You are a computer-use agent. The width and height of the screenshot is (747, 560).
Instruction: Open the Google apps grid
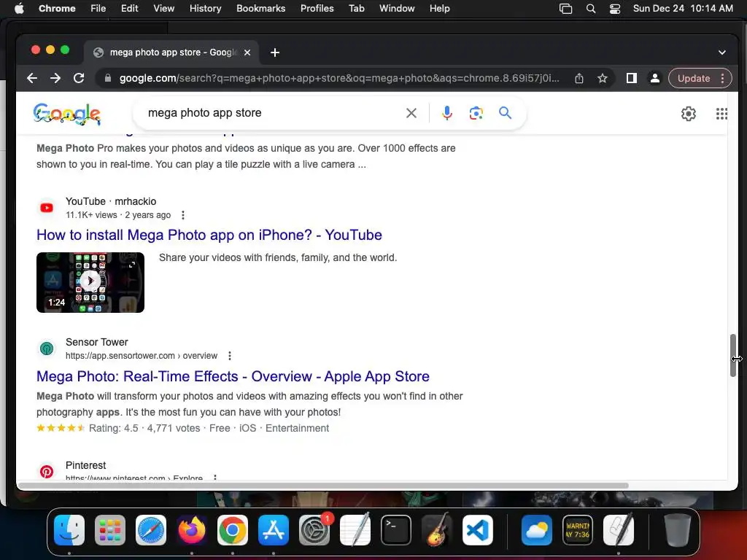pyautogui.click(x=721, y=114)
